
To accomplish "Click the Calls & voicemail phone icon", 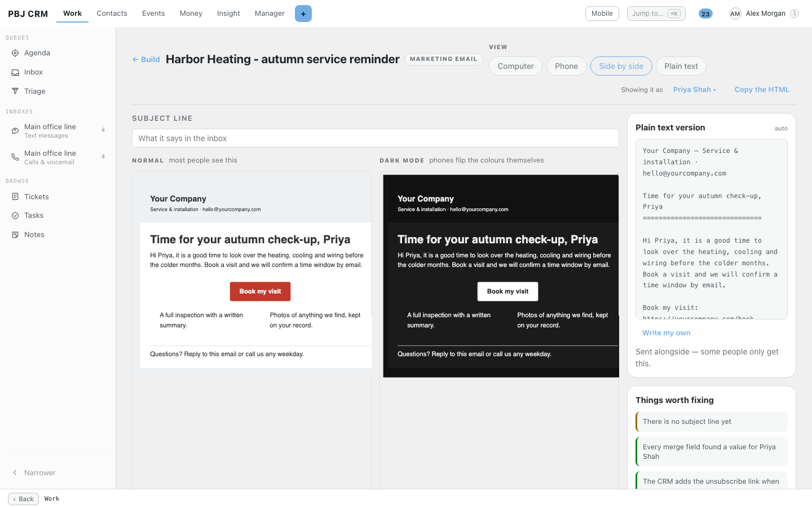I will (x=15, y=157).
